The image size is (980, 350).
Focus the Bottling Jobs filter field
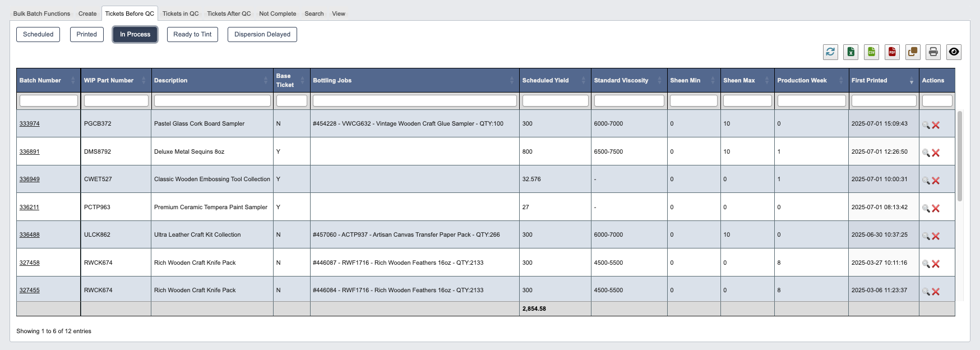pos(414,100)
